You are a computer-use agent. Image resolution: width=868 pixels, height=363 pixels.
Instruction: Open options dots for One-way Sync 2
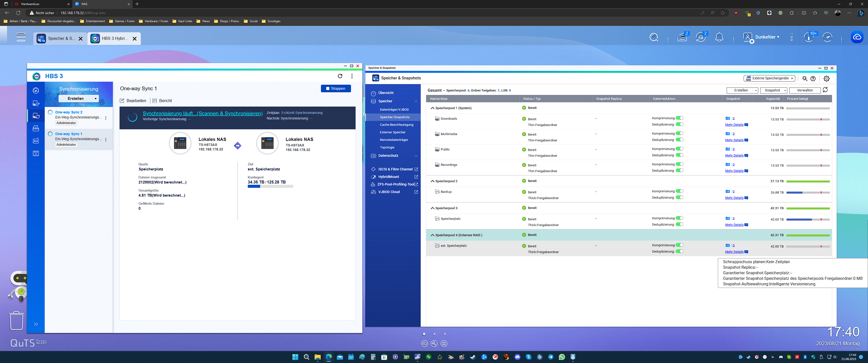click(106, 118)
